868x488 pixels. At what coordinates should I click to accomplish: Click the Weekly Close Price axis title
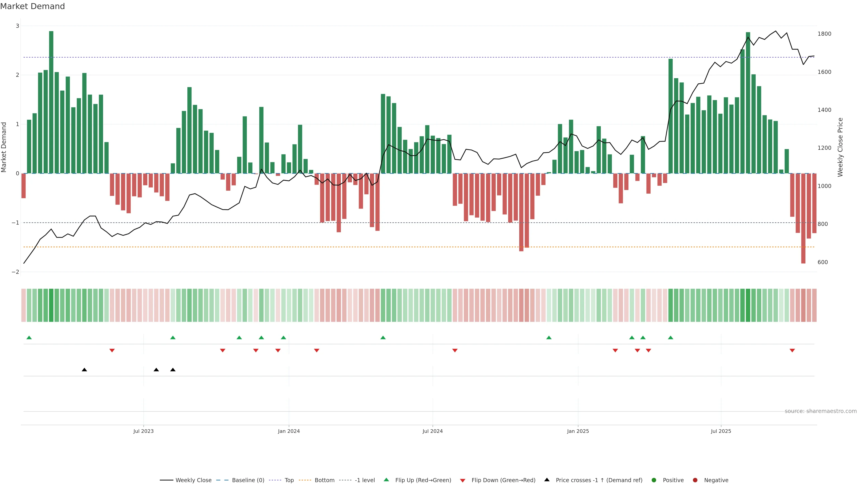point(840,147)
